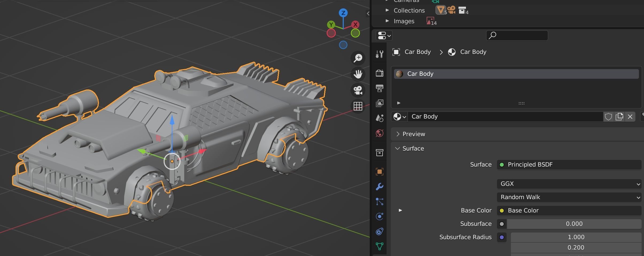Viewport: 644px width, 256px height.
Task: Open the Modifiers wrench tab
Action: tap(379, 186)
